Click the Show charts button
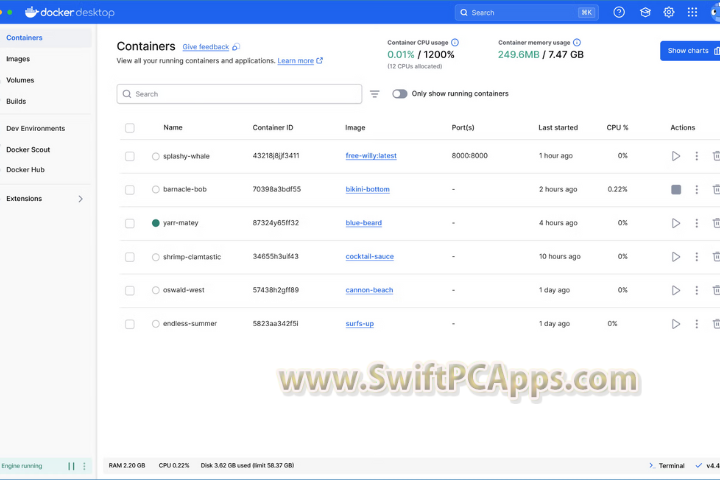 coord(690,51)
